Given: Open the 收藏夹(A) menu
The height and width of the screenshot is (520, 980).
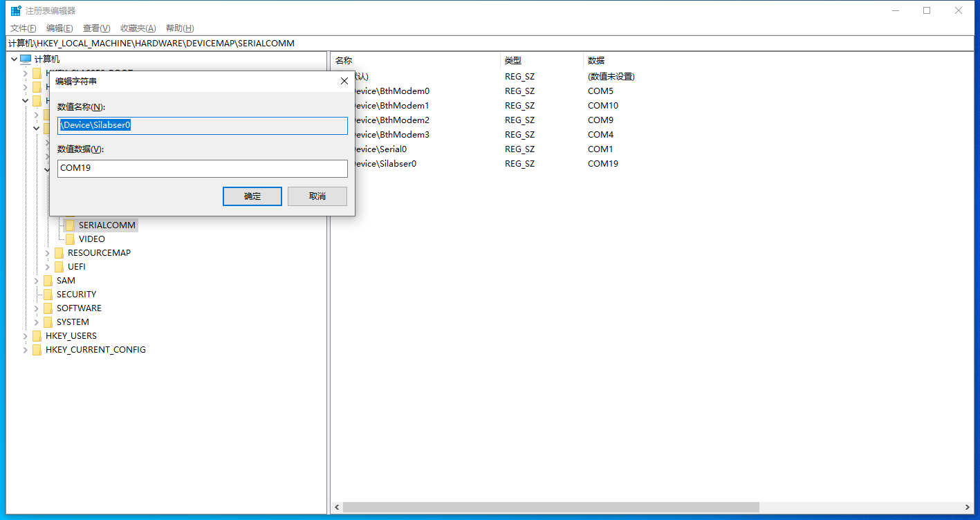Looking at the screenshot, I should [138, 28].
